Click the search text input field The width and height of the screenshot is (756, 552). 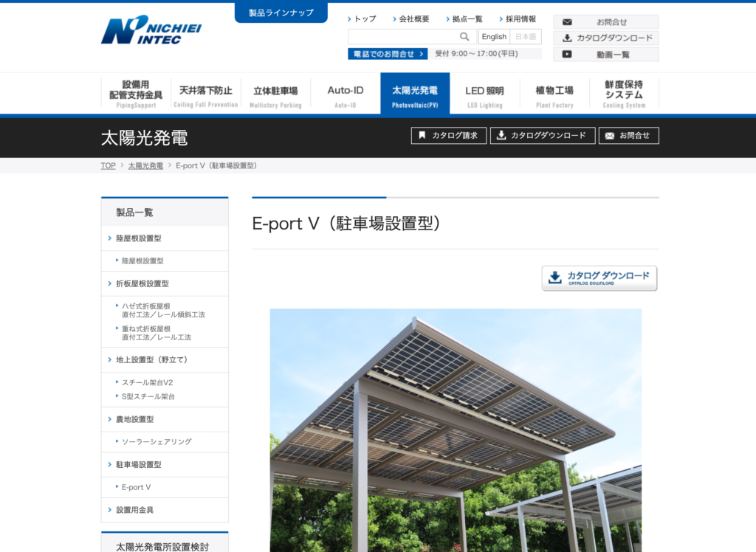(403, 37)
